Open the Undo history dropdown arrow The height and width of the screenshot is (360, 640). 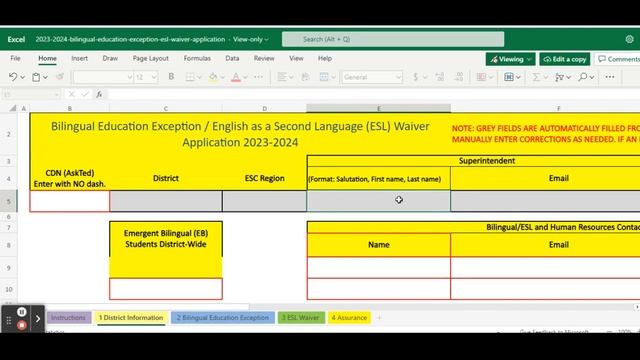coord(22,77)
